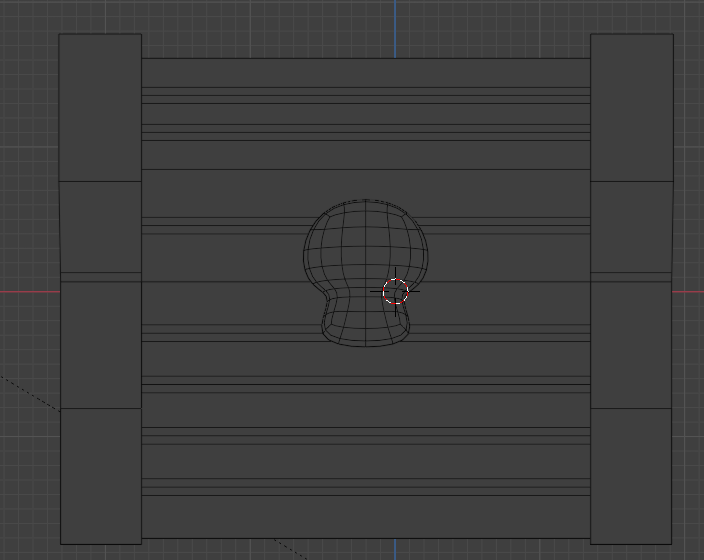The image size is (704, 560).
Task: Click the wide plank directly above keyhole mesh
Action: tap(365, 192)
